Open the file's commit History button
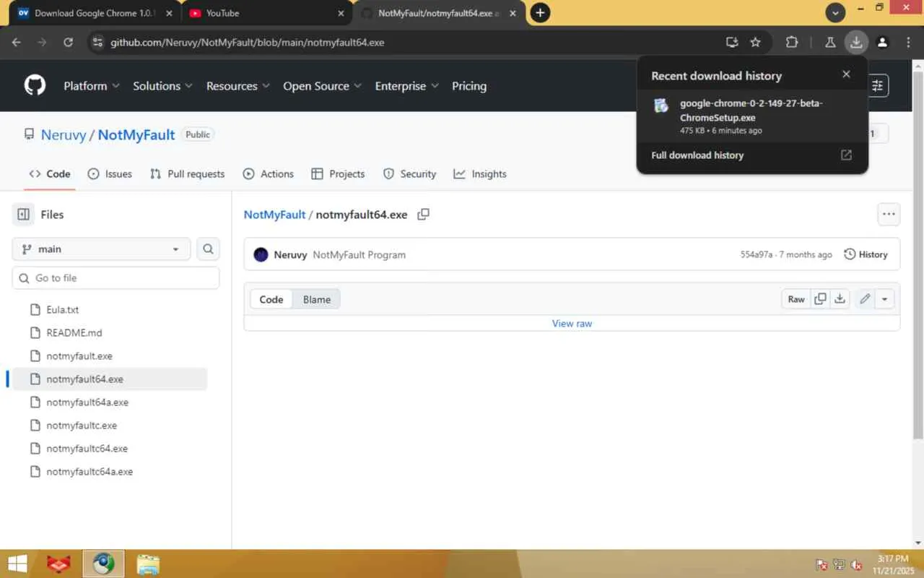Screen dimensions: 924x578 866,254
